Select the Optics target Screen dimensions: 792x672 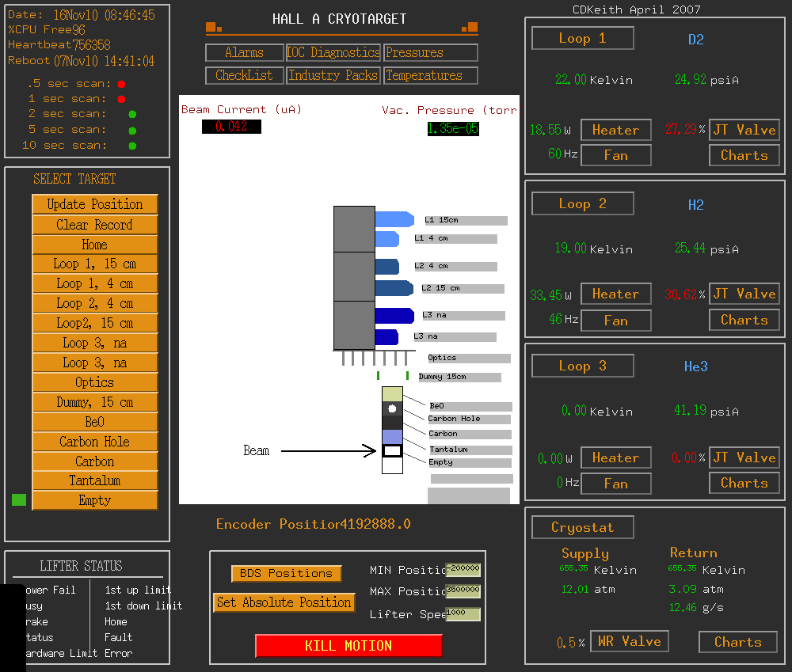pos(95,382)
